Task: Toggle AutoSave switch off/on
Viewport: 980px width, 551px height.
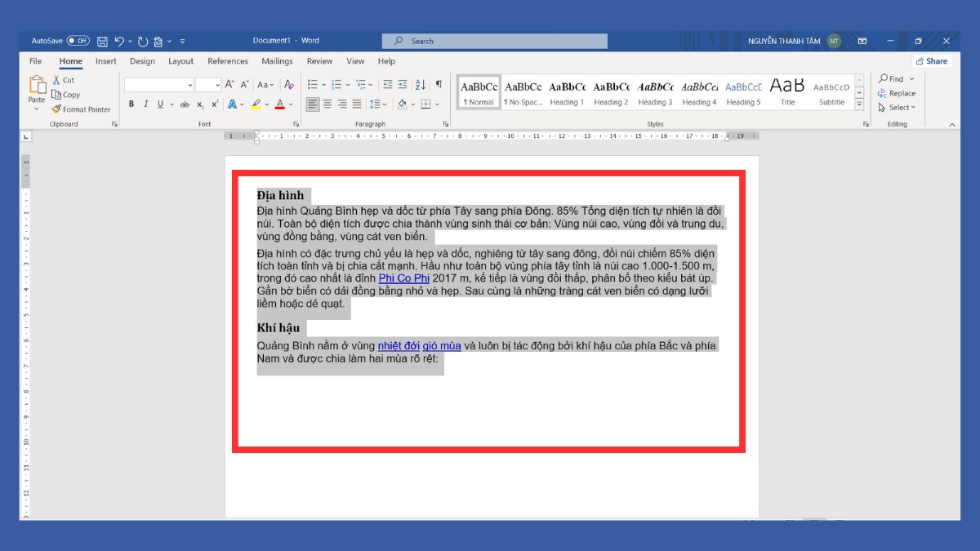Action: pos(78,41)
